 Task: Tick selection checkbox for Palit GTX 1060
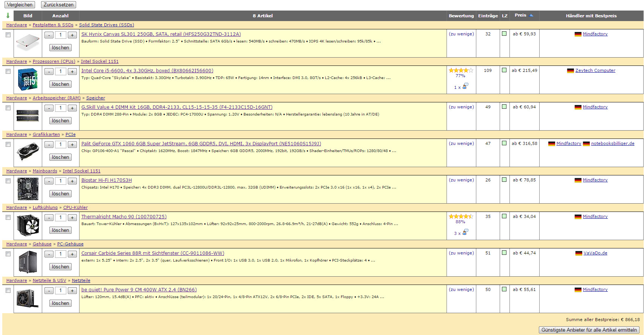[8, 144]
